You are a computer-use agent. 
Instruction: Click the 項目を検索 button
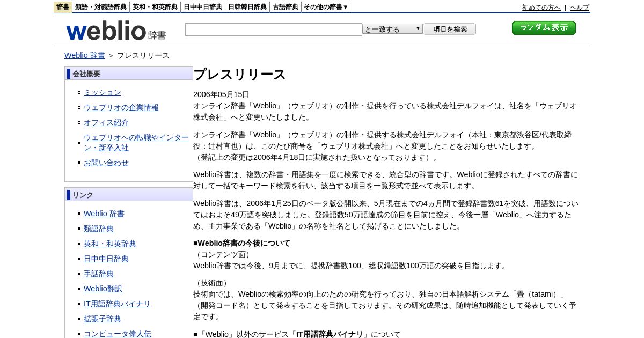point(450,29)
